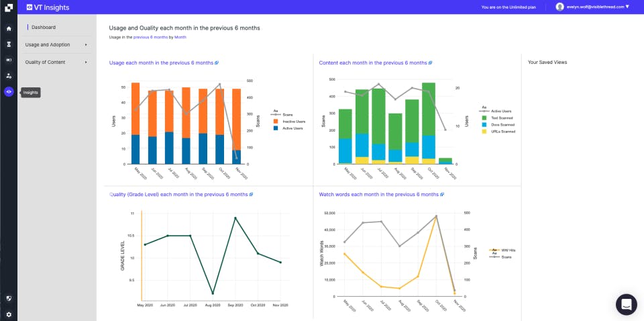644x321 pixels.
Task: Click 'Aug 2020' label under Content chart
Action: [x=400, y=172]
